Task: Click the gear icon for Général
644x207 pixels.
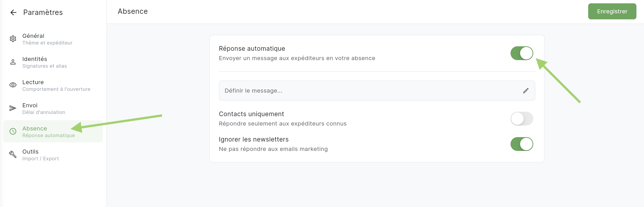Action: 13,39
